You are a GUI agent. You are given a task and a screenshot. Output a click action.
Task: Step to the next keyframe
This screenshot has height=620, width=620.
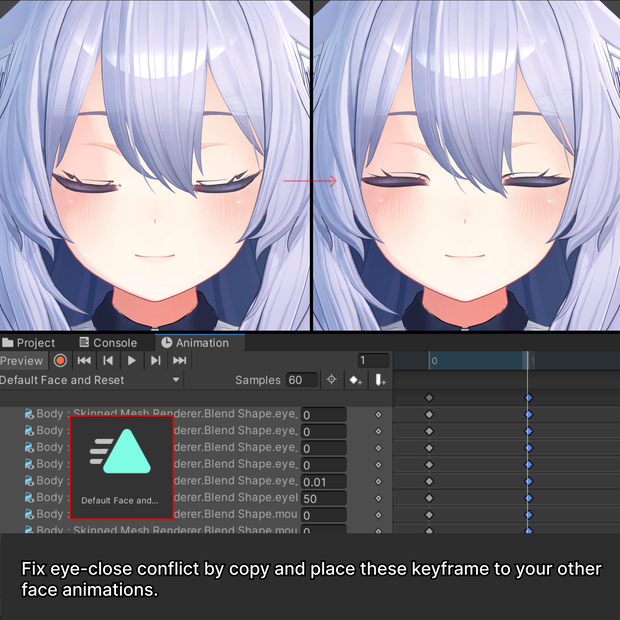click(155, 361)
